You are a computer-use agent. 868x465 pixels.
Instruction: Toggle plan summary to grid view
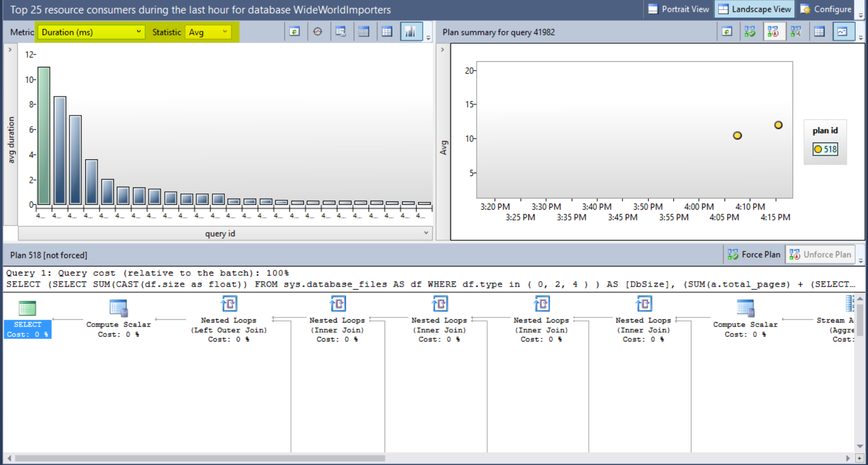click(x=819, y=32)
